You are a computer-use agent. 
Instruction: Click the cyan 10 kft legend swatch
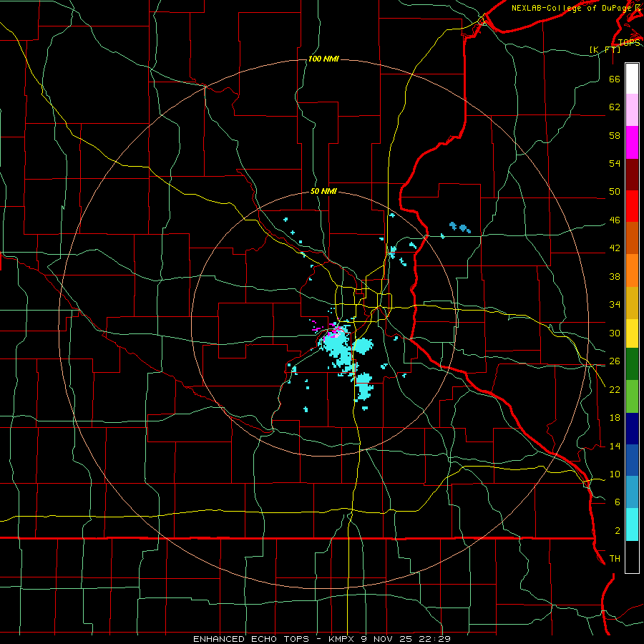coord(632,525)
